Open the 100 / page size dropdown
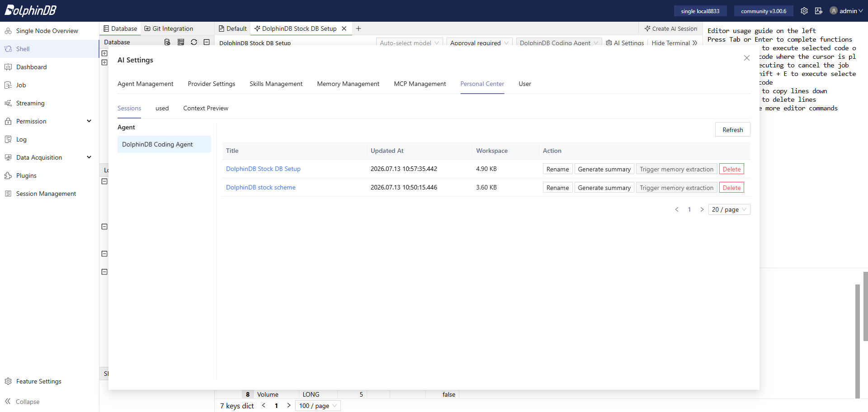The image size is (868, 412). point(318,406)
